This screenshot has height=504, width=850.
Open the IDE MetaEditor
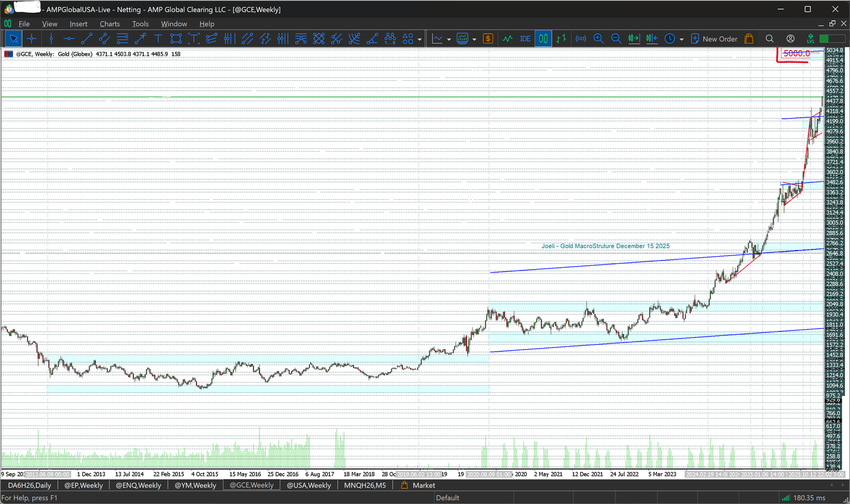point(525,39)
